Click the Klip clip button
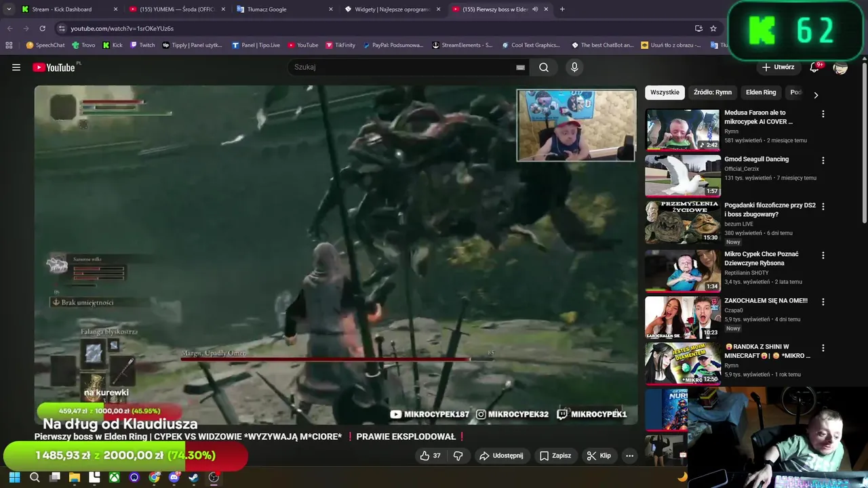The image size is (868, 488). (x=599, y=455)
